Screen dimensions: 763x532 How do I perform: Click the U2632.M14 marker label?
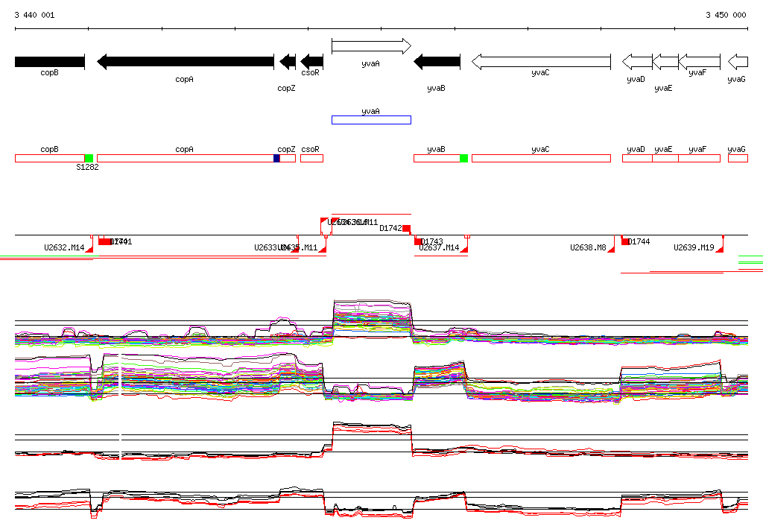point(64,247)
